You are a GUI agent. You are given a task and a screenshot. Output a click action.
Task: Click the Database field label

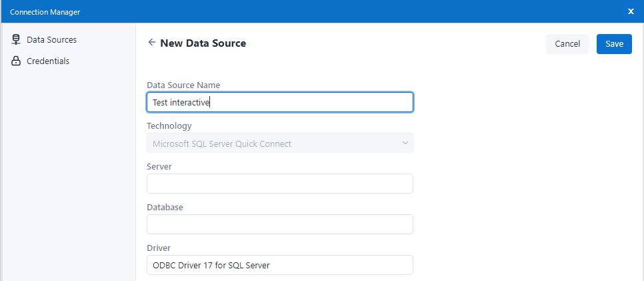(165, 207)
